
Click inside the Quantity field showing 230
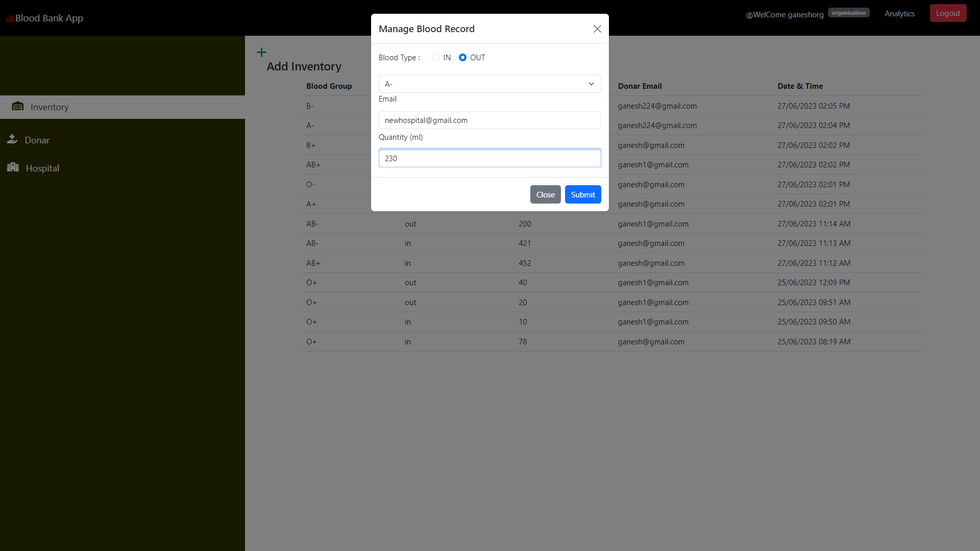point(489,158)
